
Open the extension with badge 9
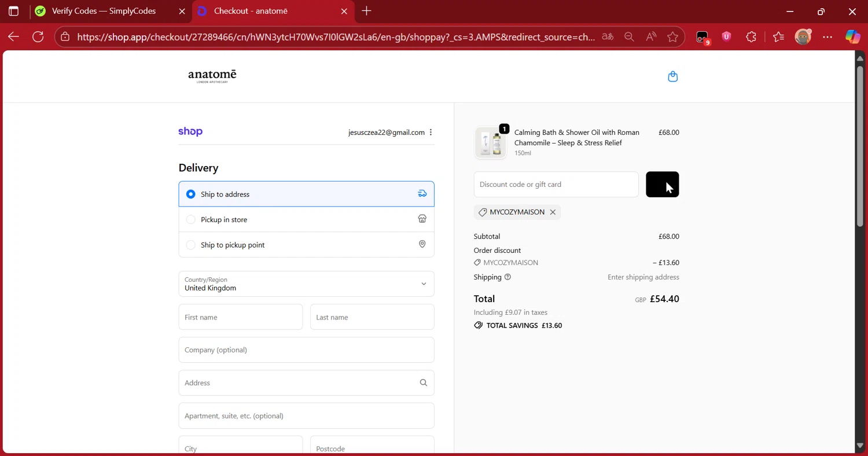tap(703, 38)
